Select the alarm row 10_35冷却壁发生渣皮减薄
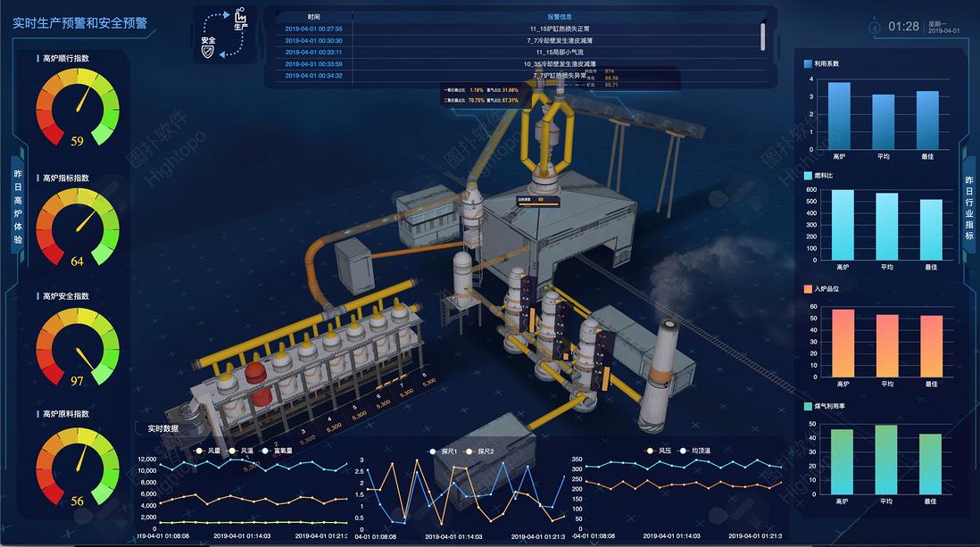Screen dimensions: 980x547 click(x=560, y=63)
